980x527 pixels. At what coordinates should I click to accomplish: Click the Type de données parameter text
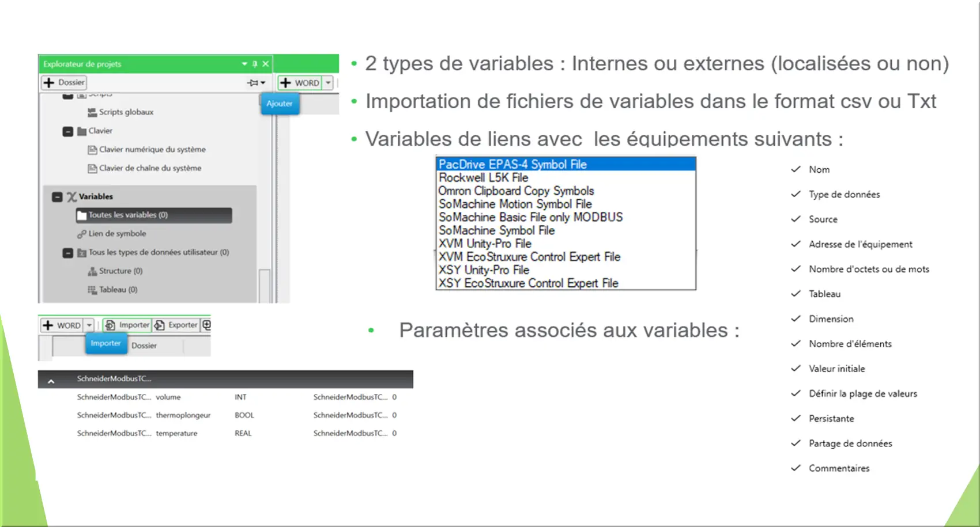click(845, 195)
